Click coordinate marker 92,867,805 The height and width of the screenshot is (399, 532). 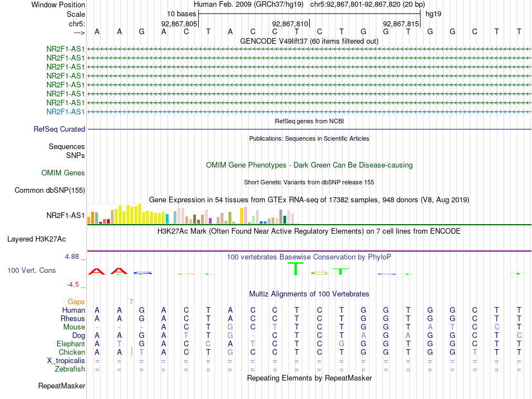pyautogui.click(x=179, y=24)
